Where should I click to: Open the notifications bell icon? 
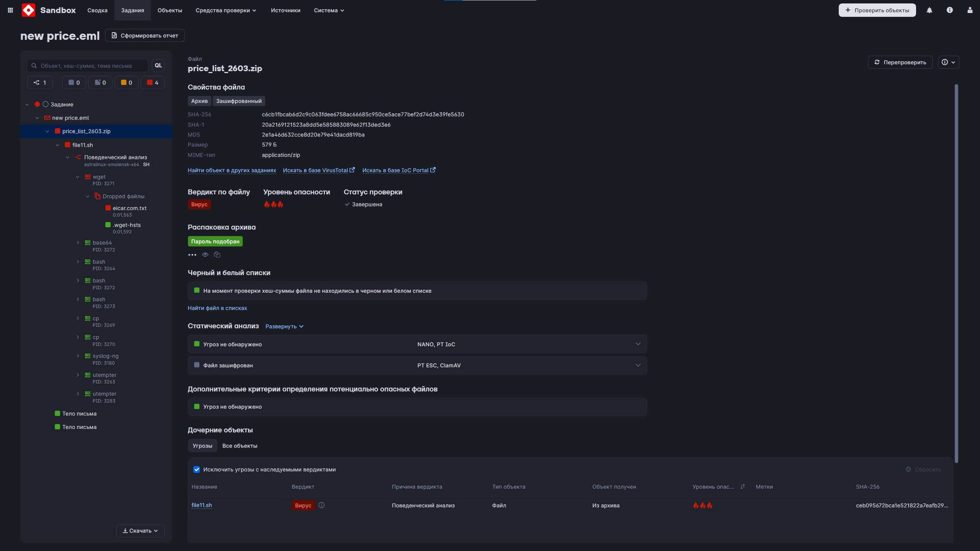coord(929,10)
